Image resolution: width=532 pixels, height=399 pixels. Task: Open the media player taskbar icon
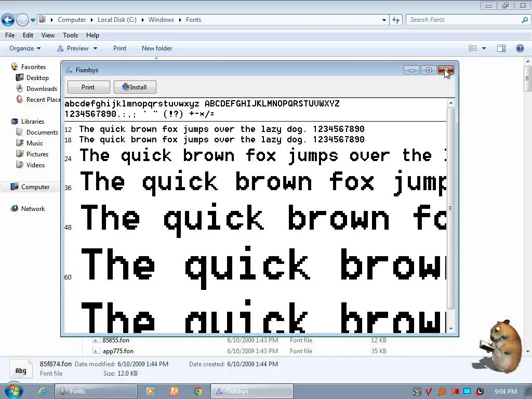coord(150,391)
